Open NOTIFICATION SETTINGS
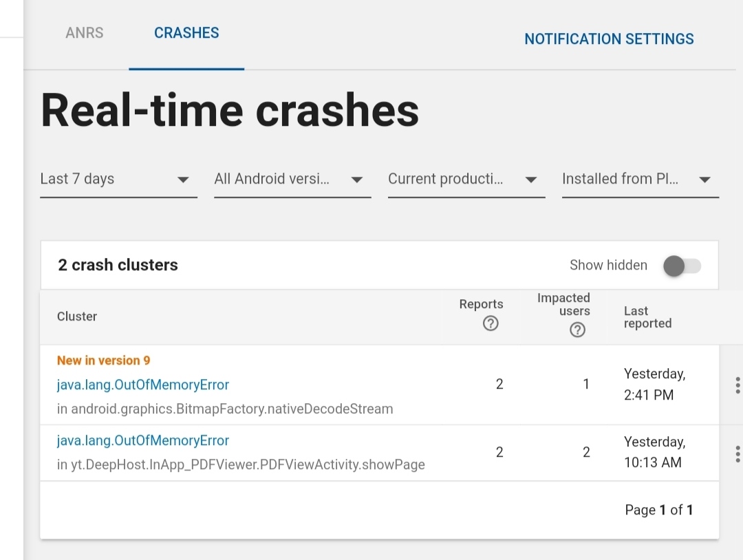Viewport: 743px width, 560px height. tap(609, 39)
